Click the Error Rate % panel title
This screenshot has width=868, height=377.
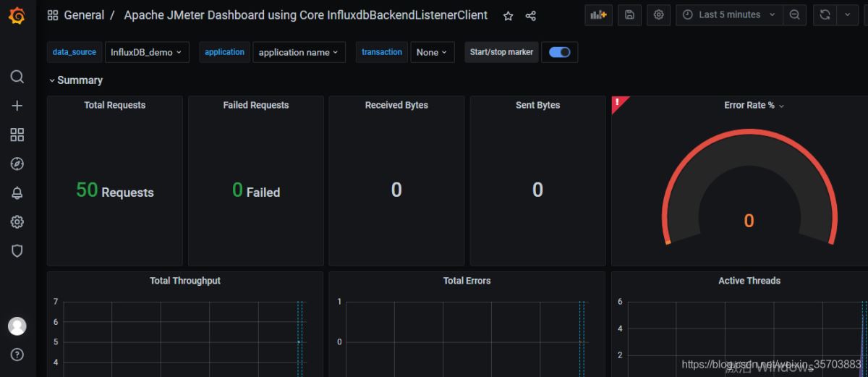click(x=749, y=106)
